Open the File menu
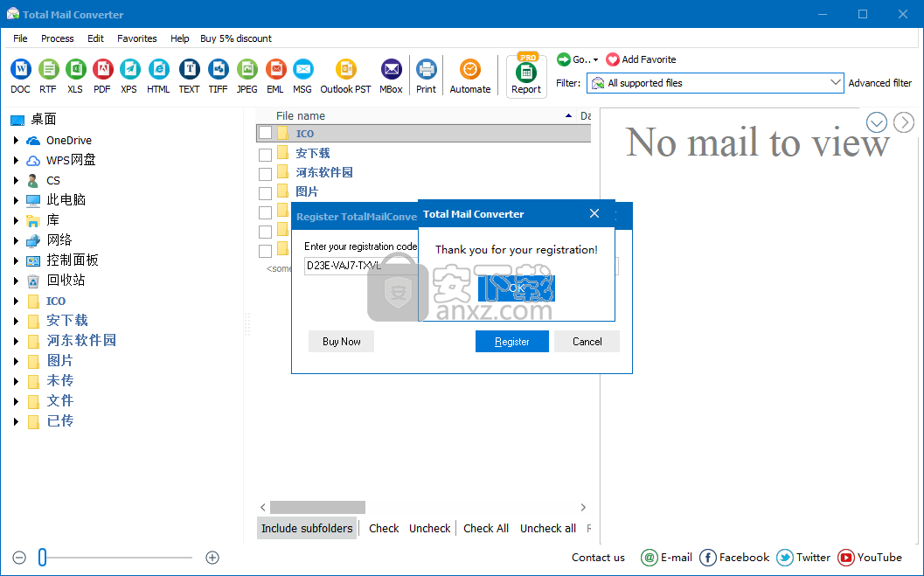 click(x=20, y=38)
